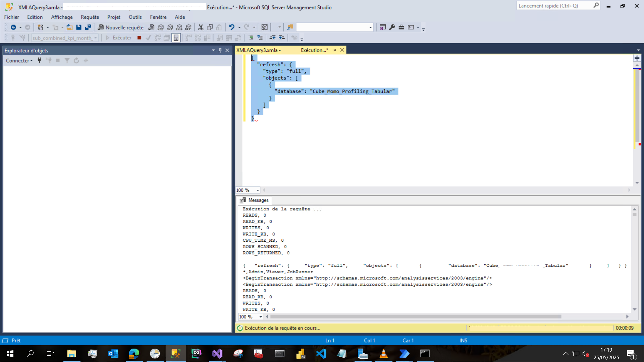The width and height of the screenshot is (644, 362).
Task: Click the Refresh icon in Object Explorer
Action: pos(76,60)
